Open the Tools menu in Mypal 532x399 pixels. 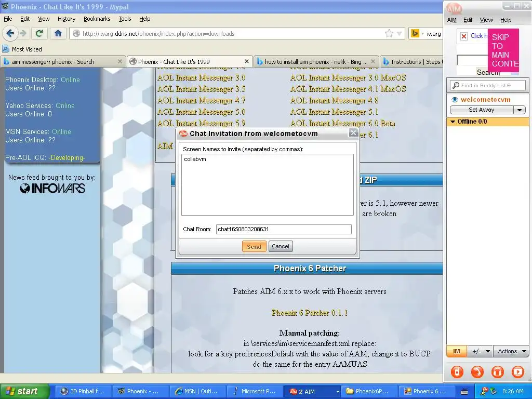125,19
